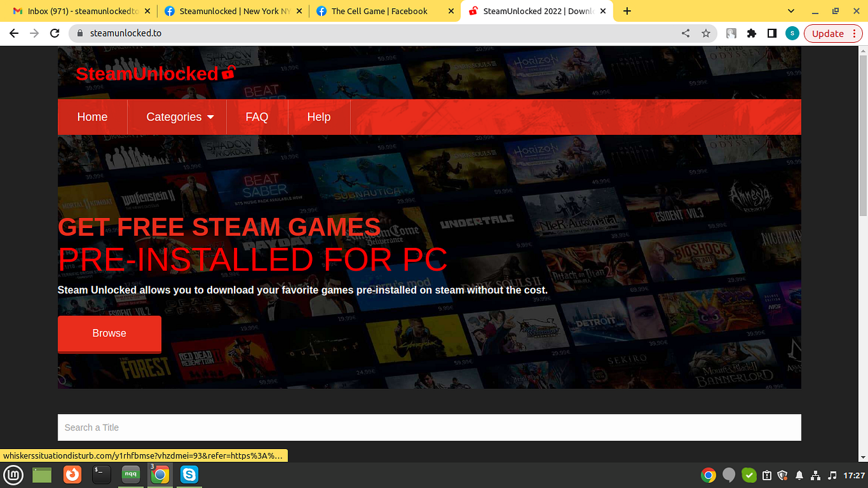Click the grey chat bubble tray icon
Viewport: 868px width, 488px height.
[x=729, y=475]
